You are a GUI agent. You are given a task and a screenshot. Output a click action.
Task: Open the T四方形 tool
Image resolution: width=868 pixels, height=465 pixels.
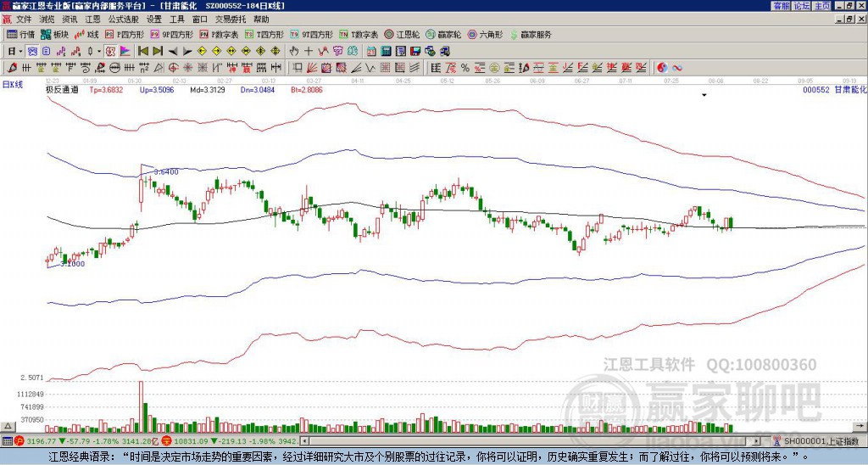click(x=264, y=34)
